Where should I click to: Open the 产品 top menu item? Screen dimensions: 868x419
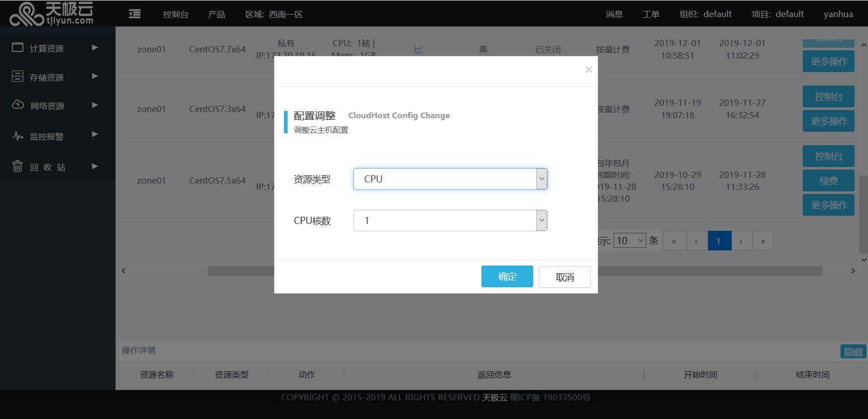[x=217, y=14]
